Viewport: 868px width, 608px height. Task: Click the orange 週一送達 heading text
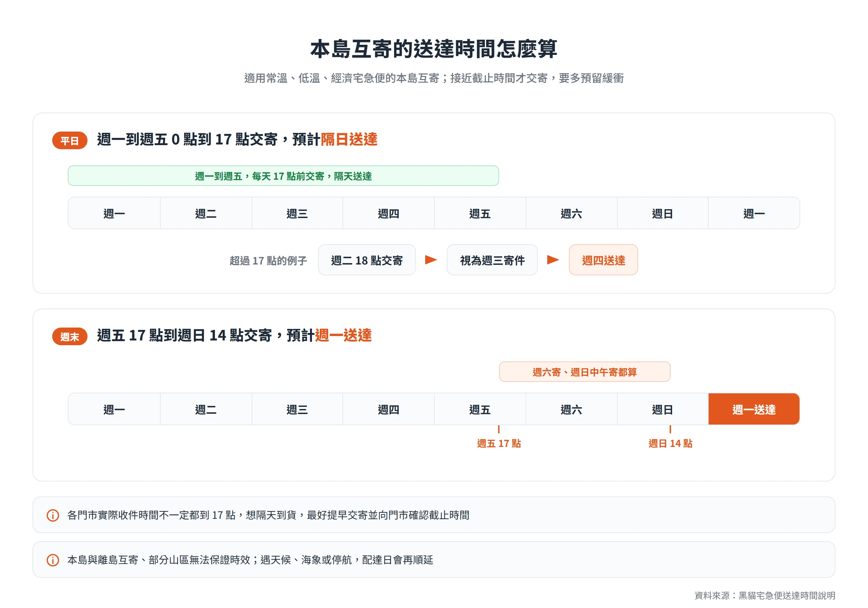(x=343, y=335)
